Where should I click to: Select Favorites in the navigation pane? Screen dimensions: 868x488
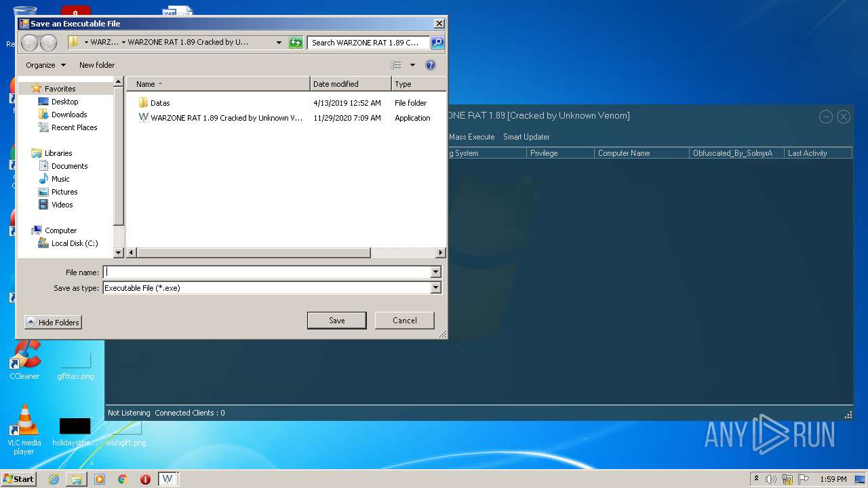[x=60, y=89]
